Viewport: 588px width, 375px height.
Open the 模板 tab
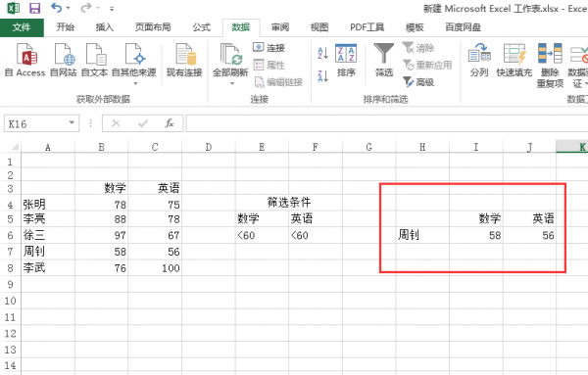[x=415, y=27]
